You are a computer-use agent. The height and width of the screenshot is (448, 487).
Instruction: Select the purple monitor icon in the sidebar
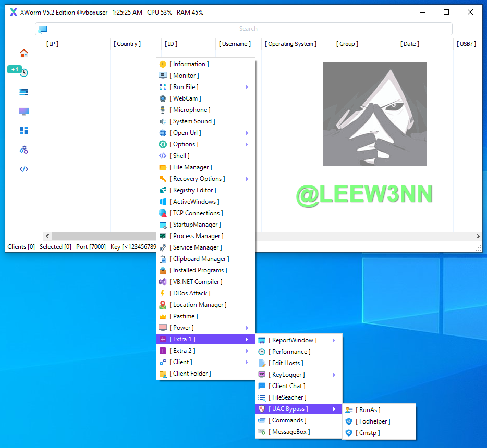(23, 111)
